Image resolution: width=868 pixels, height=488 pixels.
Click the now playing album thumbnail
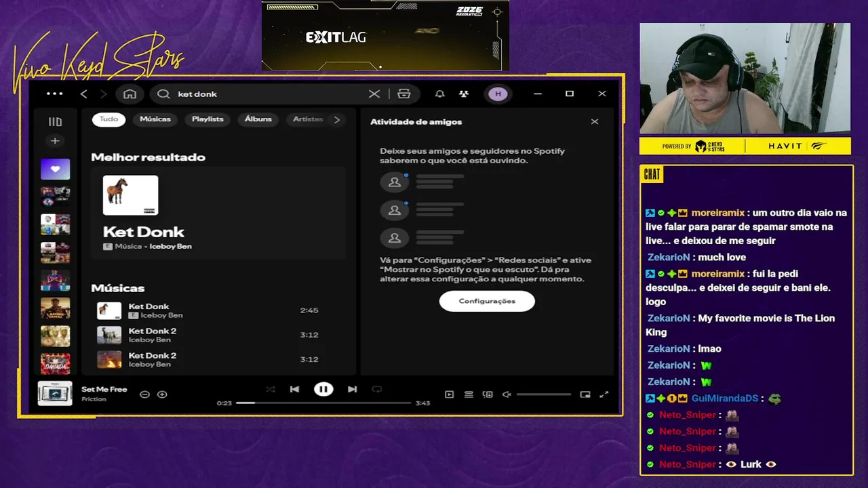click(x=55, y=393)
